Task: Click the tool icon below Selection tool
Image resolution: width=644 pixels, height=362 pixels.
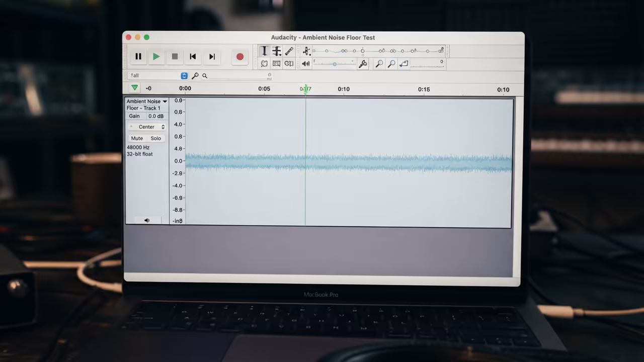Action: tap(264, 64)
